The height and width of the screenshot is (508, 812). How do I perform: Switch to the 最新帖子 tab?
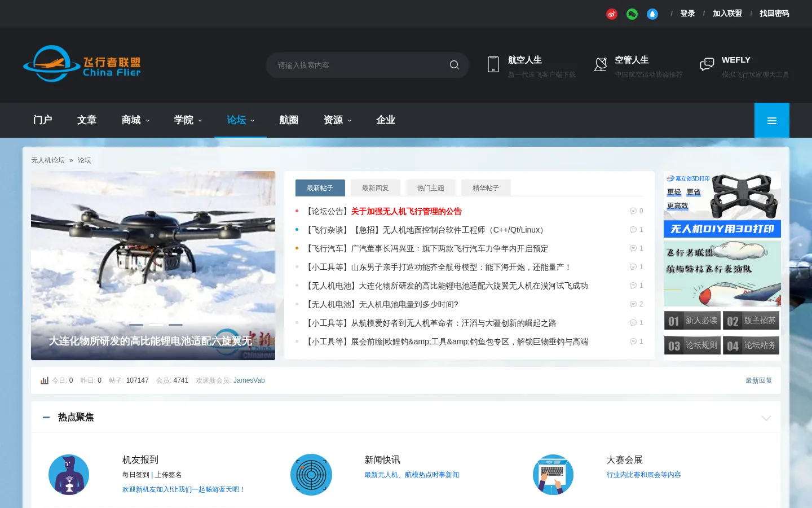point(320,188)
